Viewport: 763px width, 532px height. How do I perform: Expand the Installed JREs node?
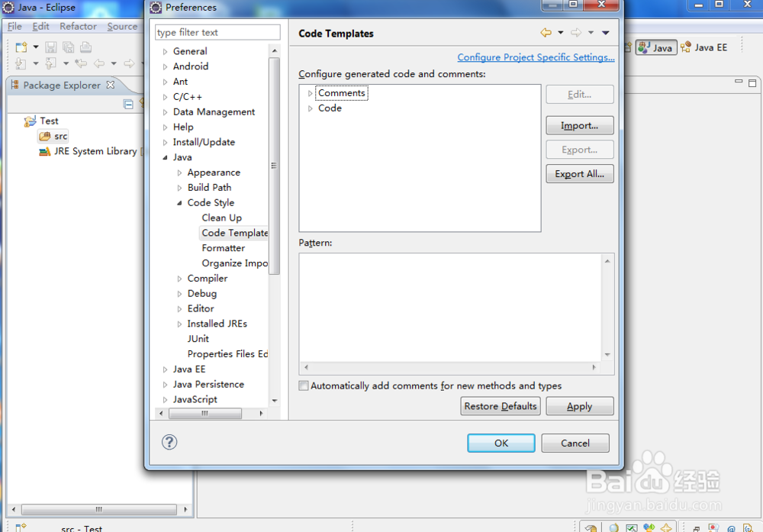179,324
